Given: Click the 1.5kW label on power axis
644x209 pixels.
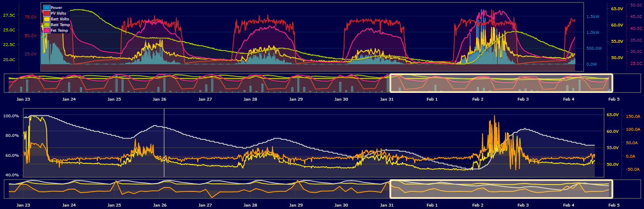Looking at the screenshot, I should pyautogui.click(x=593, y=17).
